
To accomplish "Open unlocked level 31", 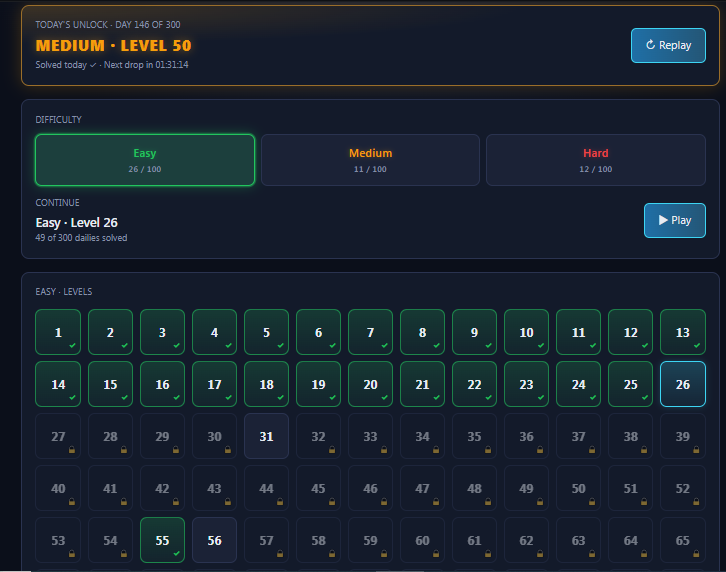I will (x=266, y=436).
